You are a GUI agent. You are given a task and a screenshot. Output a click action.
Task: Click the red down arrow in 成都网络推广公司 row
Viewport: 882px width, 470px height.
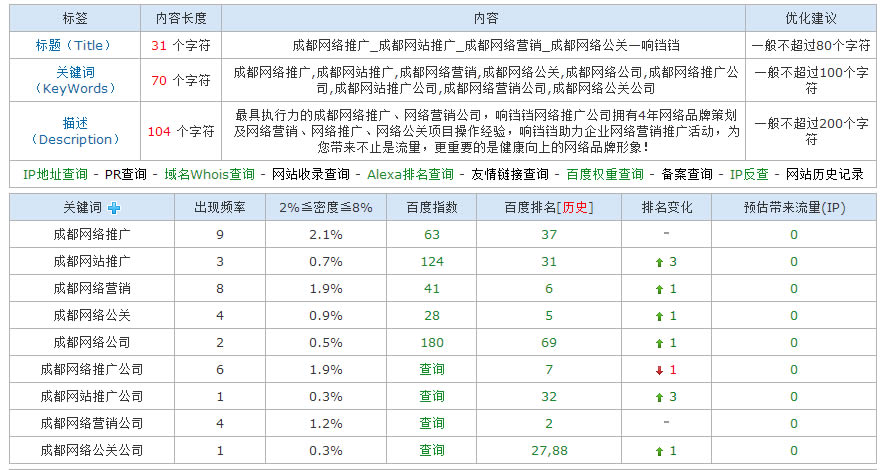(659, 370)
